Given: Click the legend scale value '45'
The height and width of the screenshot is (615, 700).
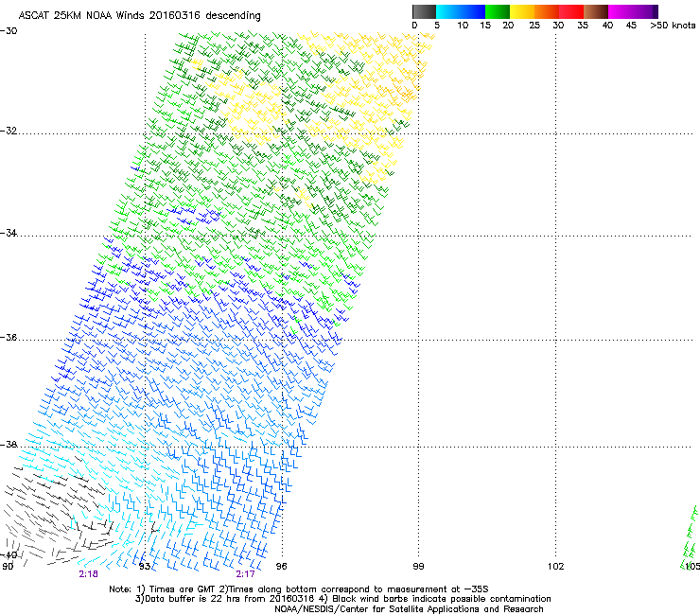Looking at the screenshot, I should (x=631, y=26).
